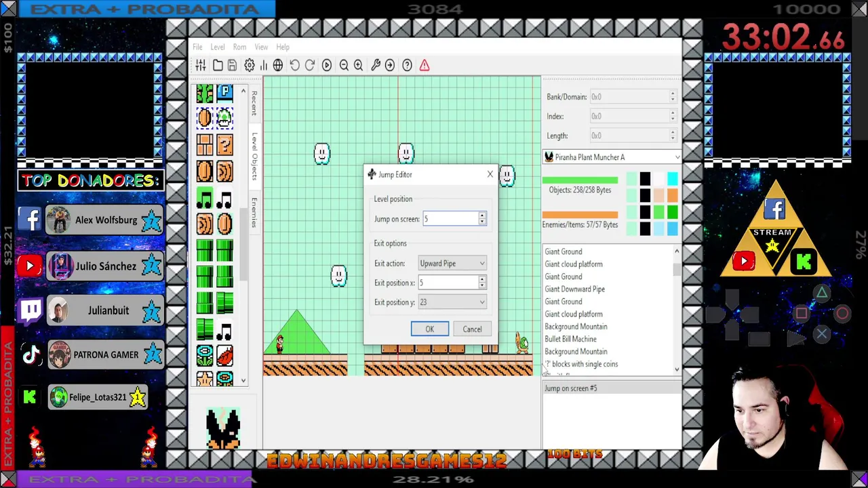This screenshot has width=868, height=488.
Task: Click the open folder toolbar icon
Action: pos(218,65)
